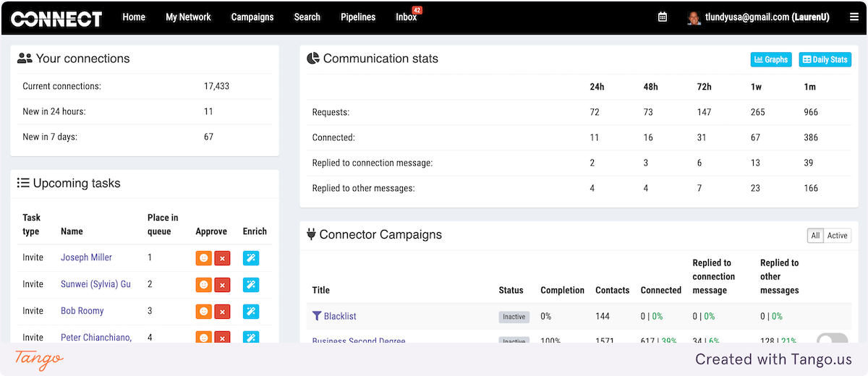
Task: Go to the Pipelines page
Action: [358, 17]
